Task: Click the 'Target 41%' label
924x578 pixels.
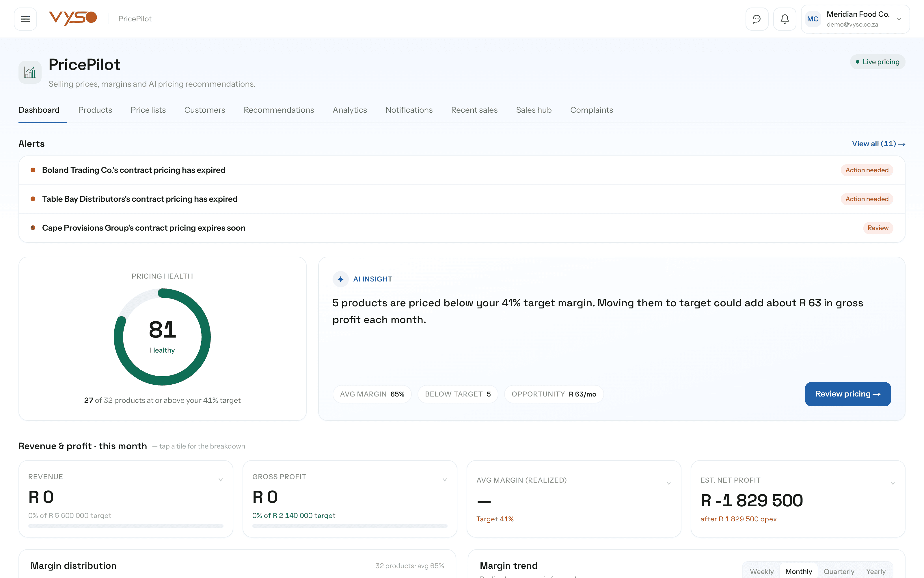Action: click(495, 519)
